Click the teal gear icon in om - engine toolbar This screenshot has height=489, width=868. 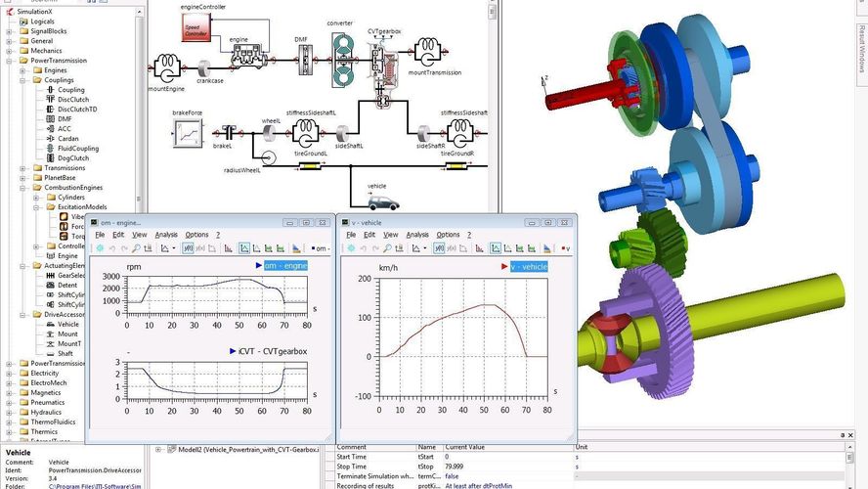click(100, 248)
